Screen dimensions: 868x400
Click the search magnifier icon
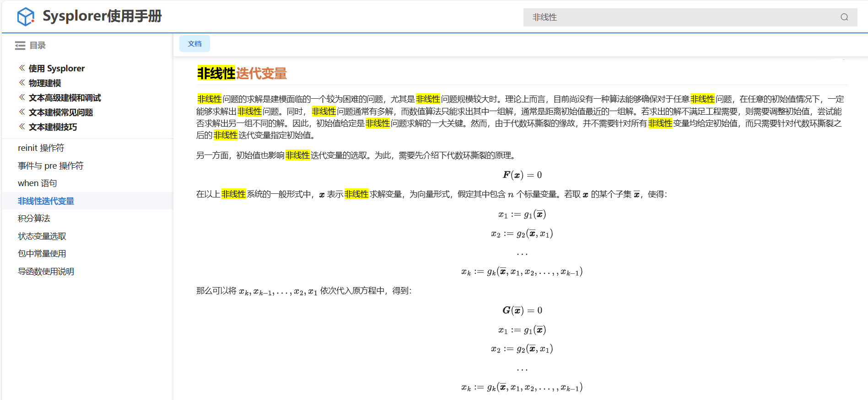coord(844,17)
